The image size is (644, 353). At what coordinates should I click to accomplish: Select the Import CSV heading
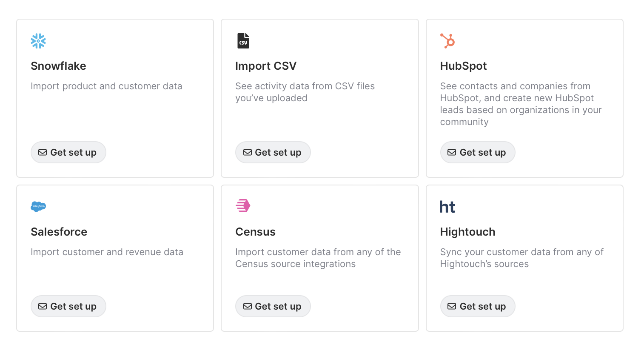(266, 66)
